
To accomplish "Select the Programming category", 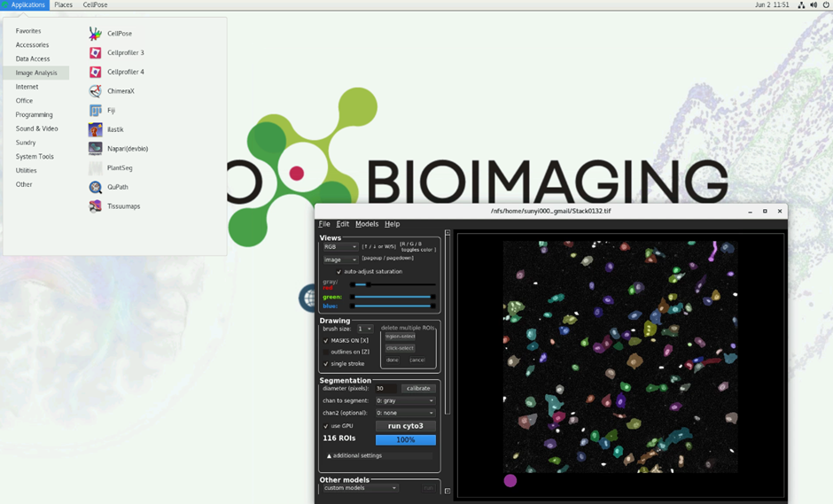I will coord(34,114).
